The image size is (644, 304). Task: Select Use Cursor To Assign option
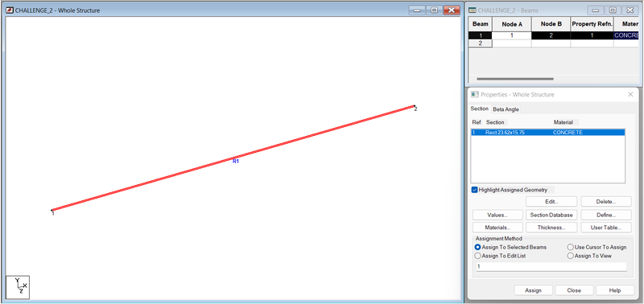[x=570, y=248]
